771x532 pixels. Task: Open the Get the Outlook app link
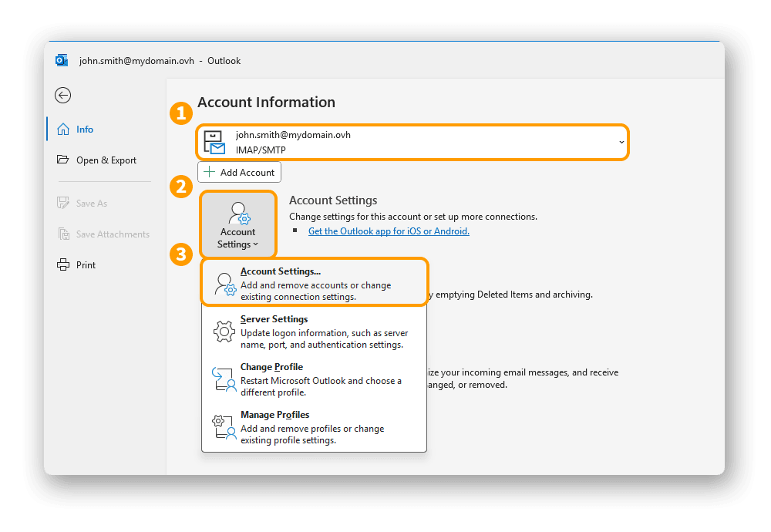tap(389, 231)
